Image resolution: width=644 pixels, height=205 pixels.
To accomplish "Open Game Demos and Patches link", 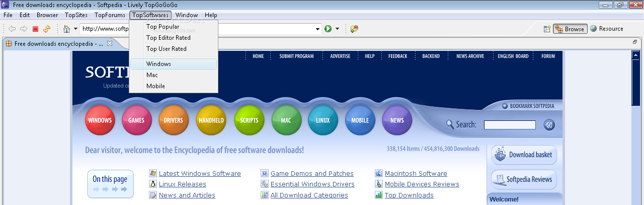I will (x=312, y=173).
